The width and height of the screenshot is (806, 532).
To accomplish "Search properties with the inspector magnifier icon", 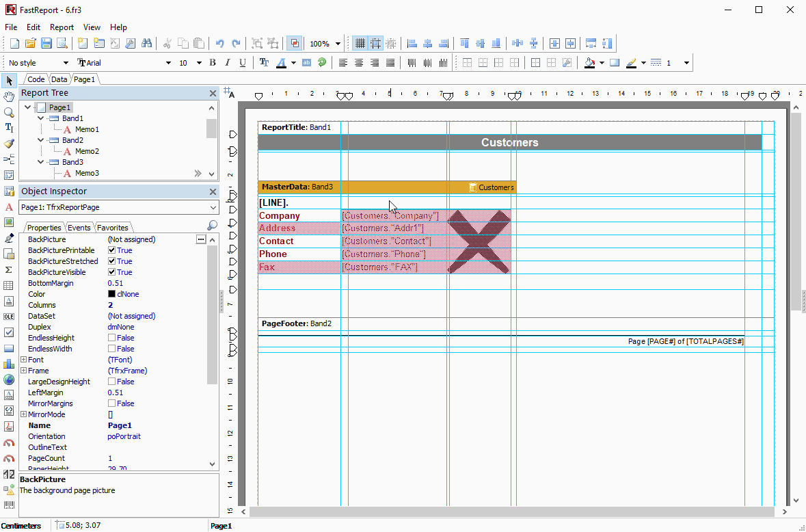I will coord(212,226).
